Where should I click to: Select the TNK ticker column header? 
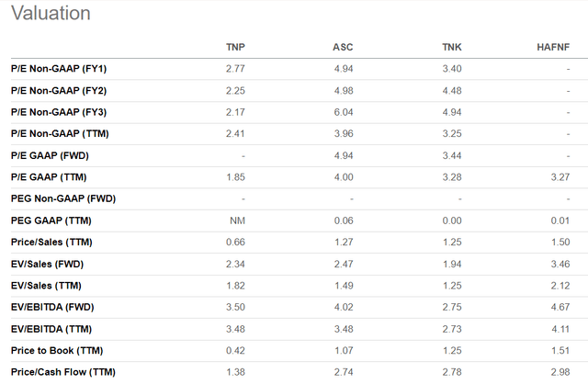click(x=451, y=47)
